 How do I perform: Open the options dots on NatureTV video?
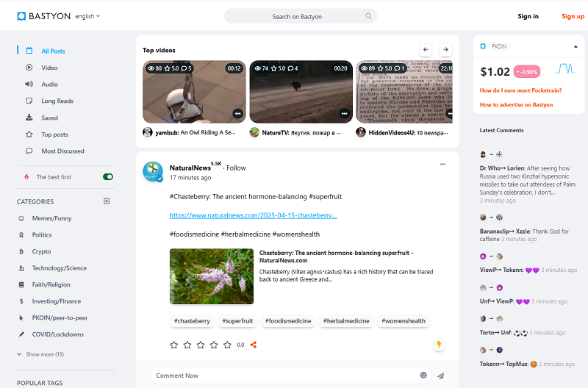344,114
